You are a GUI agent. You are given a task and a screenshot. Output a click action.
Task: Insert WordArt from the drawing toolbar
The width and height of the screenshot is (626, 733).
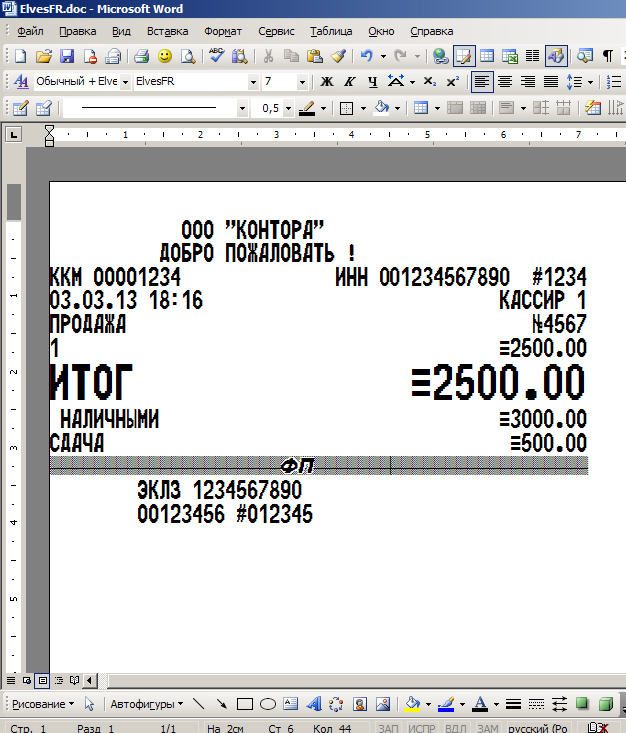tap(313, 704)
